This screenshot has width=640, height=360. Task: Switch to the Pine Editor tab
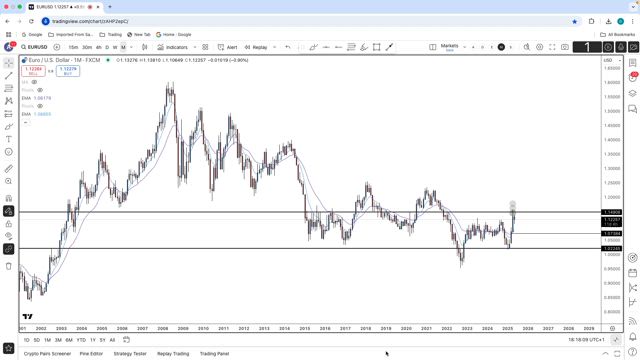[91, 353]
